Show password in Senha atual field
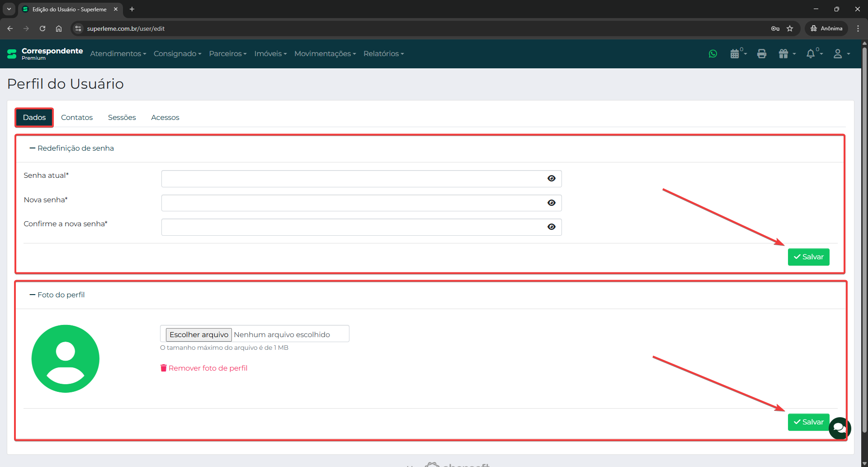The height and width of the screenshot is (467, 868). pos(551,178)
